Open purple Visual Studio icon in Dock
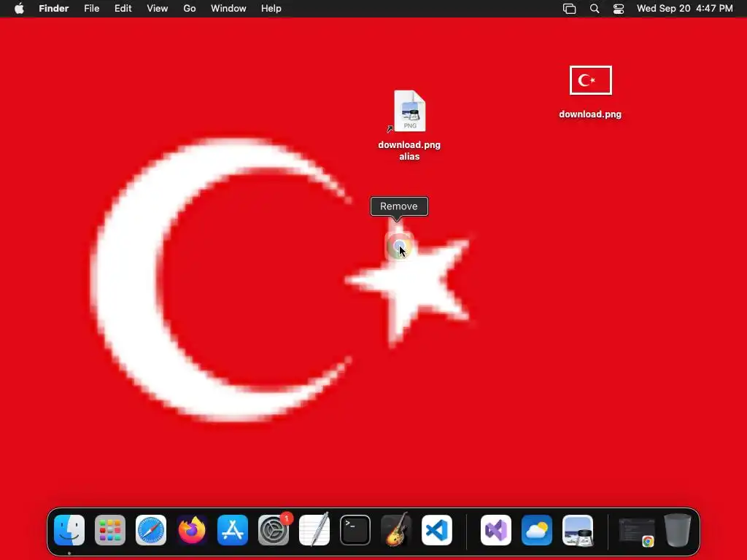The image size is (747, 560). pos(496,530)
